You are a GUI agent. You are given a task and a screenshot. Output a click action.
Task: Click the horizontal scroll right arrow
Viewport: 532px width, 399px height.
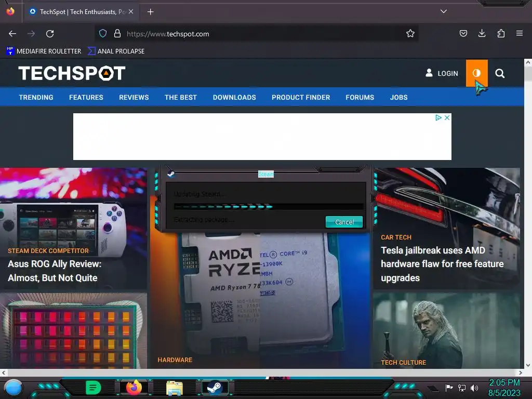521,373
